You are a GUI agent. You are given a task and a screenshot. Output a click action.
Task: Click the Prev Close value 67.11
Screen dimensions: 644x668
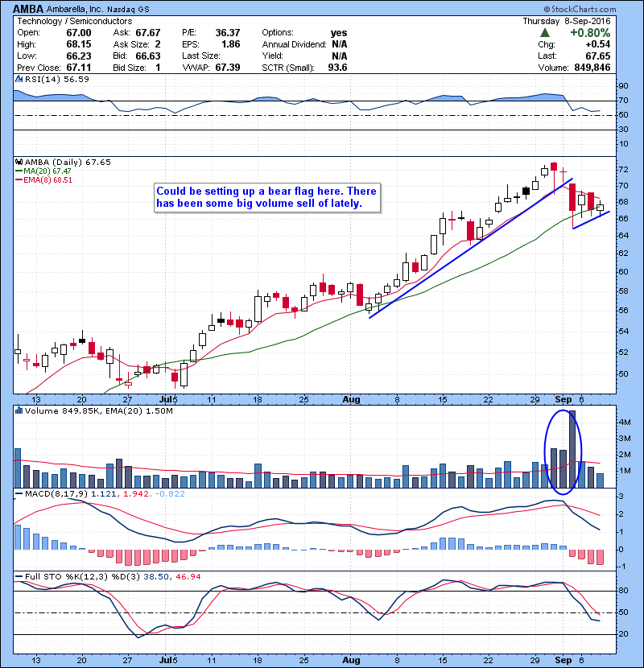tap(79, 68)
